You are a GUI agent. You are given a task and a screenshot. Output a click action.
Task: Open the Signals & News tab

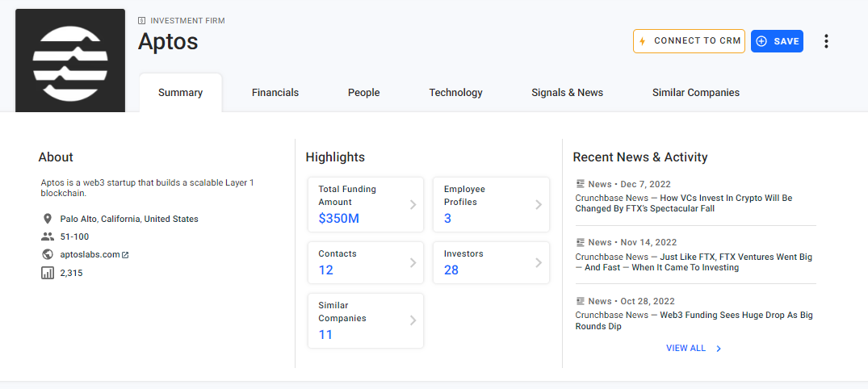coord(568,93)
